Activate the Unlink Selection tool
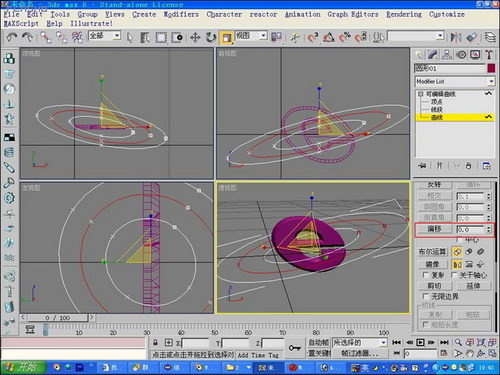The width and height of the screenshot is (500, 375). click(x=61, y=37)
